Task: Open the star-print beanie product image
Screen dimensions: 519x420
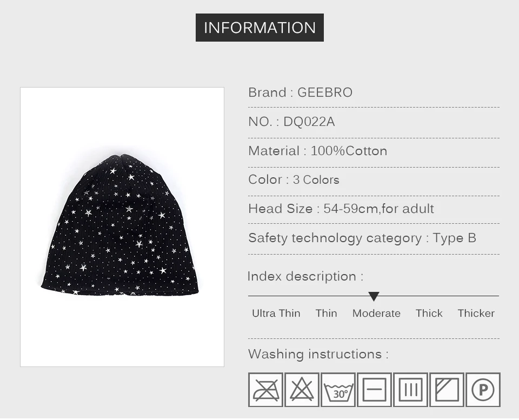Action: pos(122,227)
